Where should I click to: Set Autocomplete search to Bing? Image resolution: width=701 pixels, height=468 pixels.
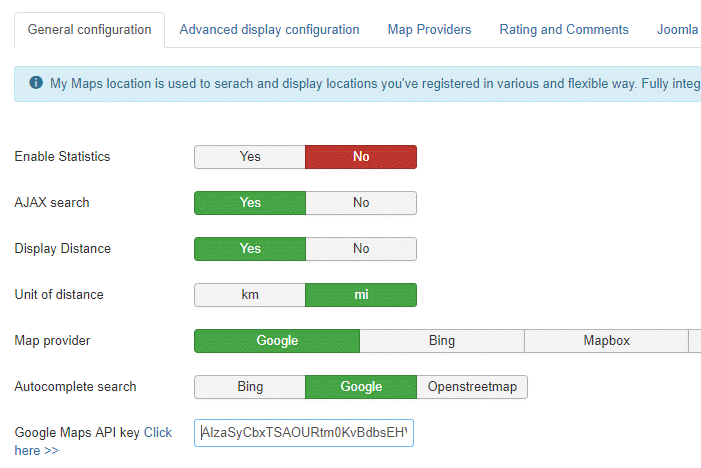(x=250, y=387)
